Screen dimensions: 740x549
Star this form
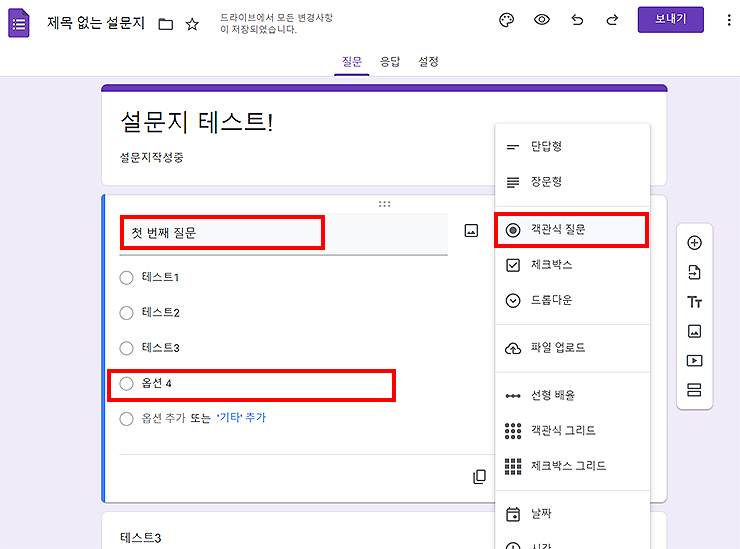tap(192, 24)
